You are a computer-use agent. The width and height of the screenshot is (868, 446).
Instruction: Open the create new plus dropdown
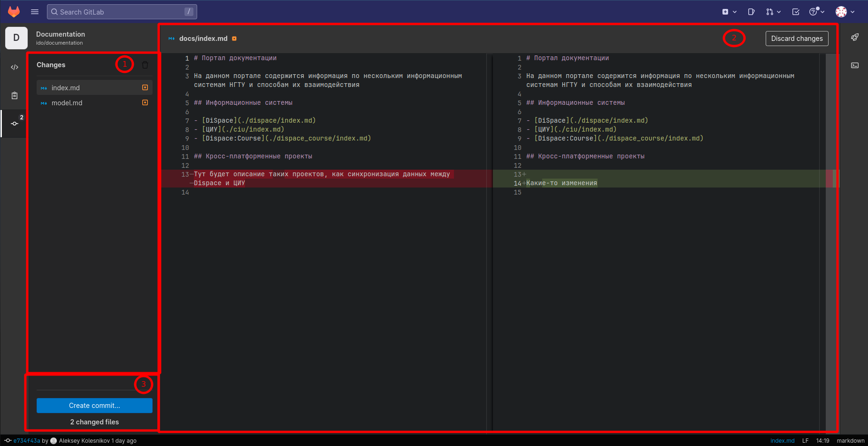(729, 12)
